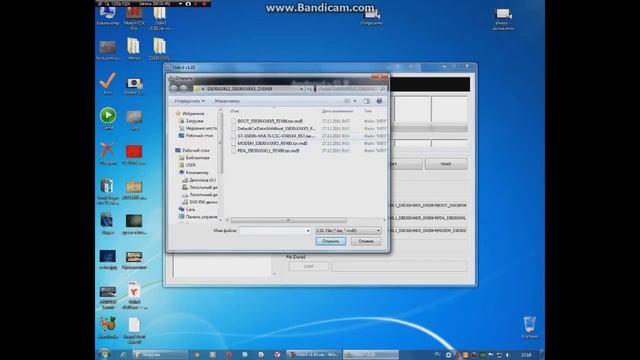Click the volume icon in the system tray

[507, 355]
